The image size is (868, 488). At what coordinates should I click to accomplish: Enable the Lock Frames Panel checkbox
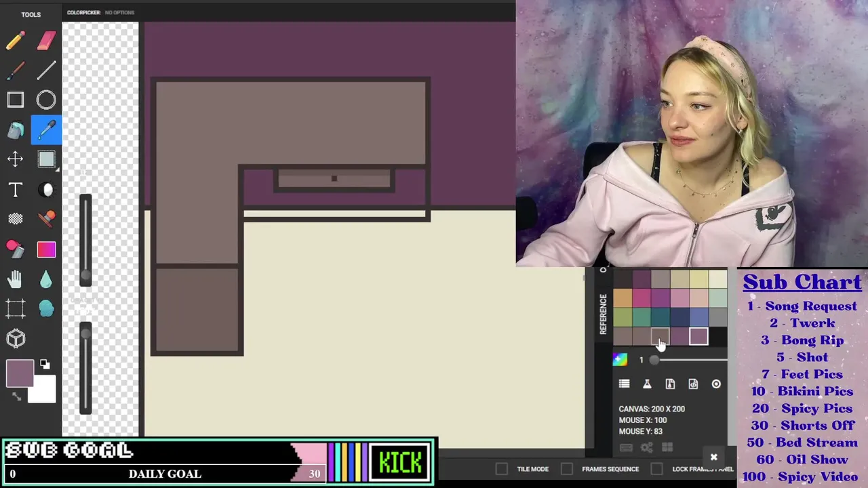656,468
